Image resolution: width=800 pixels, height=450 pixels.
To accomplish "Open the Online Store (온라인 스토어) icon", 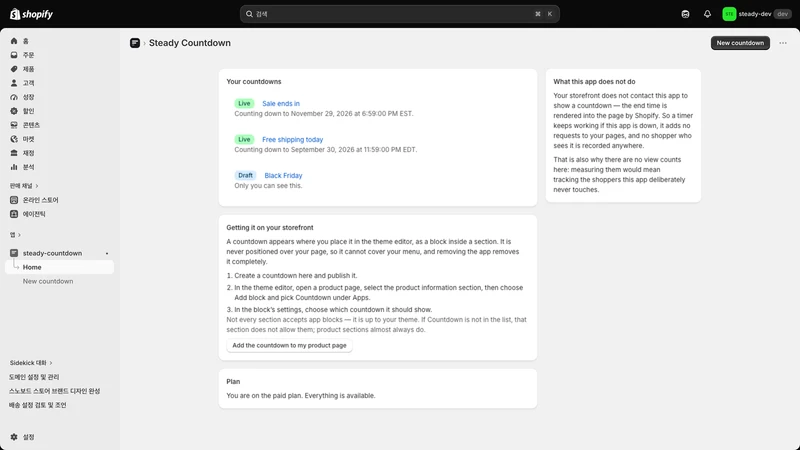I will [14, 200].
